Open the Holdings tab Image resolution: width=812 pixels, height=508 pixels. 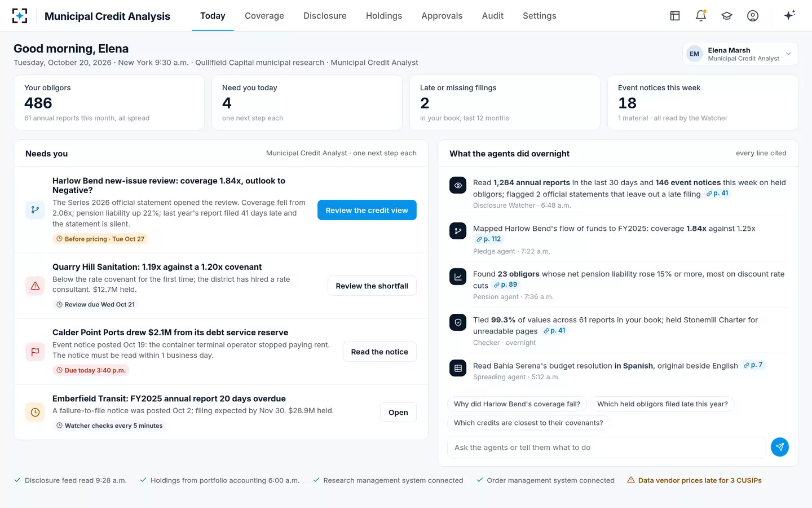tap(384, 16)
